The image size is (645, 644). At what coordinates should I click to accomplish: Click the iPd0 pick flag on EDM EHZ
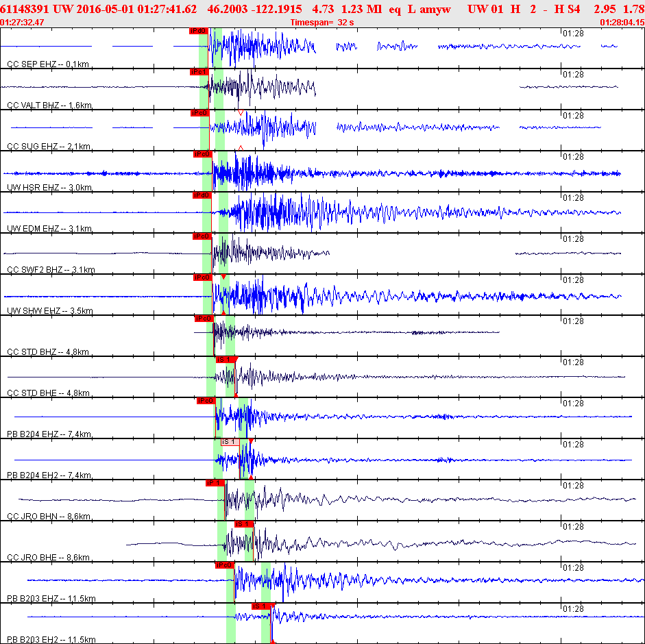(x=201, y=195)
